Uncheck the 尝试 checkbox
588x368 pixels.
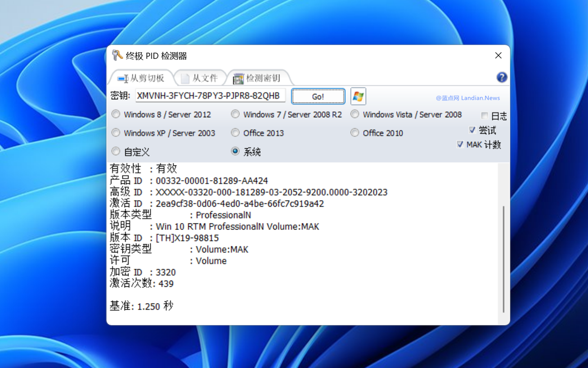pos(472,130)
